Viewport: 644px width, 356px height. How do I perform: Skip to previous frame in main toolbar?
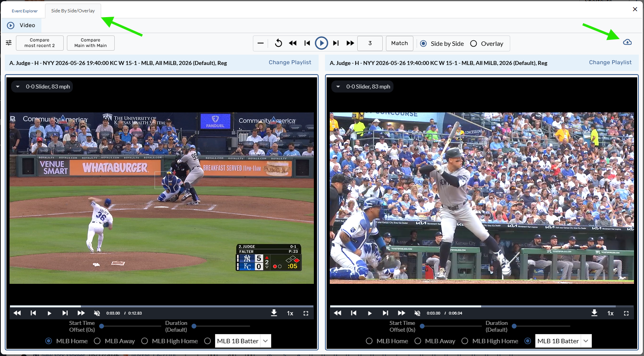coord(307,43)
